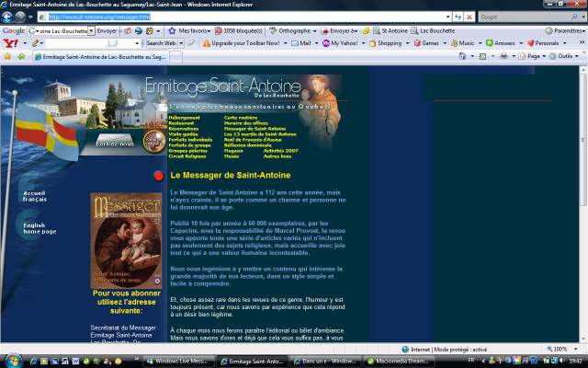Click the St Antoine search-word button
The height and width of the screenshot is (368, 588).
pos(390,30)
